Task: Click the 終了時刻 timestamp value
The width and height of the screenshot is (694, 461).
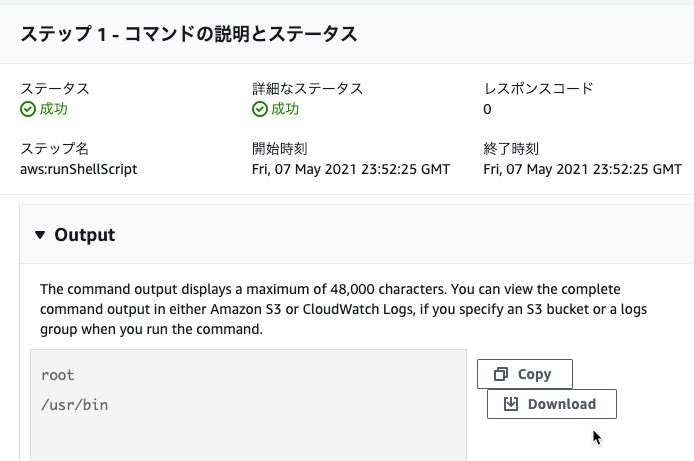Action: tap(582, 169)
